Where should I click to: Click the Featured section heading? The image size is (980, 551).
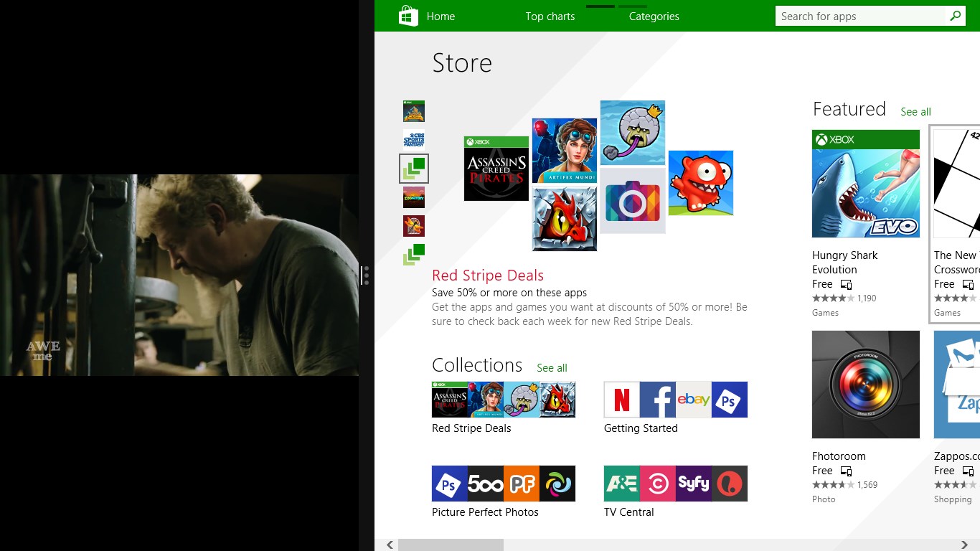point(849,109)
